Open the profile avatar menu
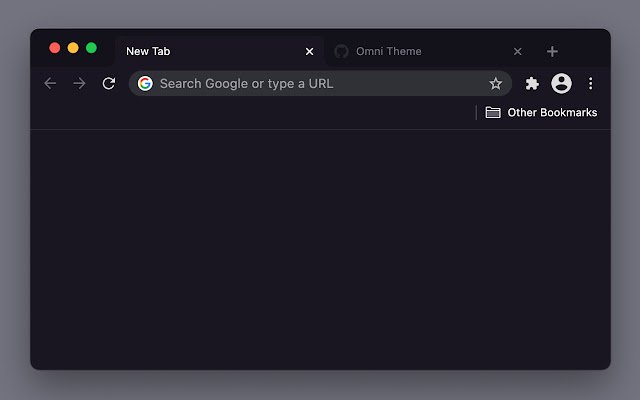The image size is (640, 400). 561,84
